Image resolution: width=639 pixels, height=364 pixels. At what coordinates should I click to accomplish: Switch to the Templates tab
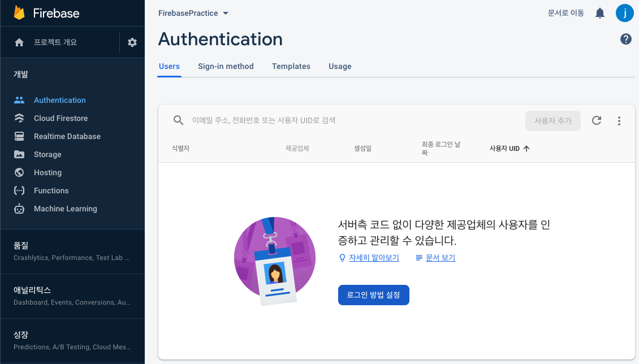click(291, 66)
